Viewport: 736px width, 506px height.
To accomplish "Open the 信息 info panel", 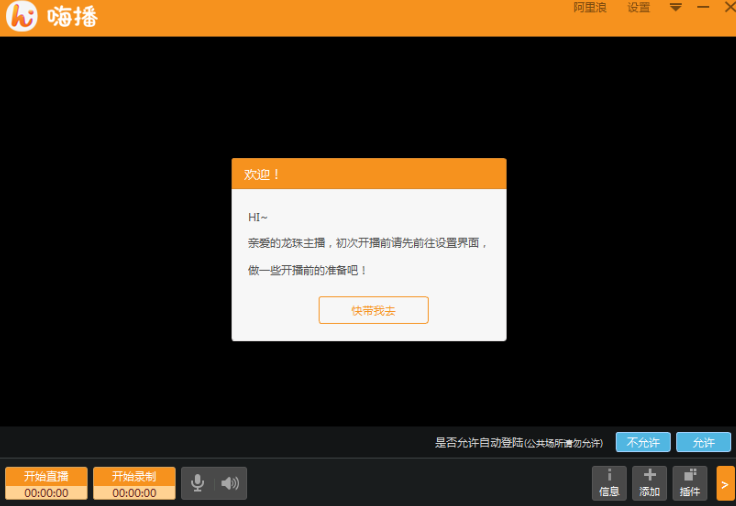I will tap(609, 483).
